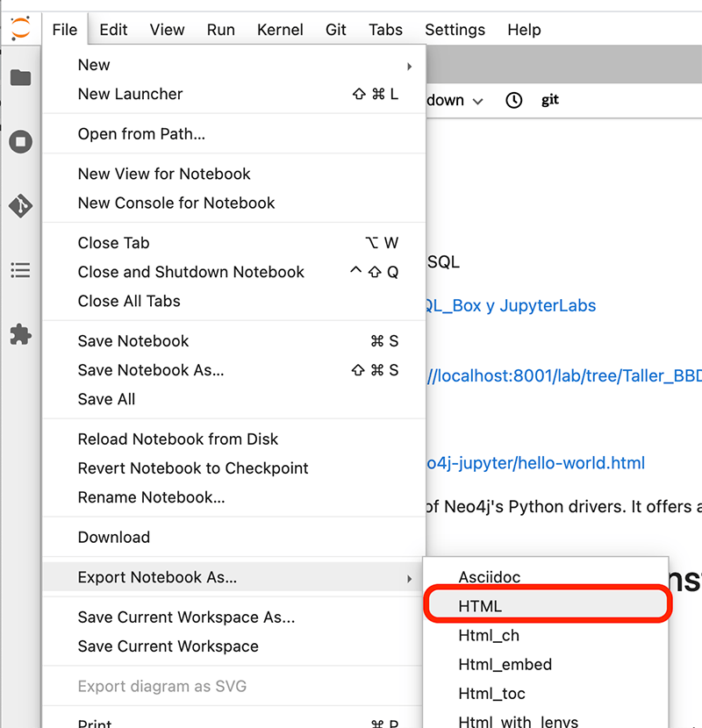Viewport: 702px width, 728px height.
Task: Export notebook as Html_toc
Action: pos(546,694)
